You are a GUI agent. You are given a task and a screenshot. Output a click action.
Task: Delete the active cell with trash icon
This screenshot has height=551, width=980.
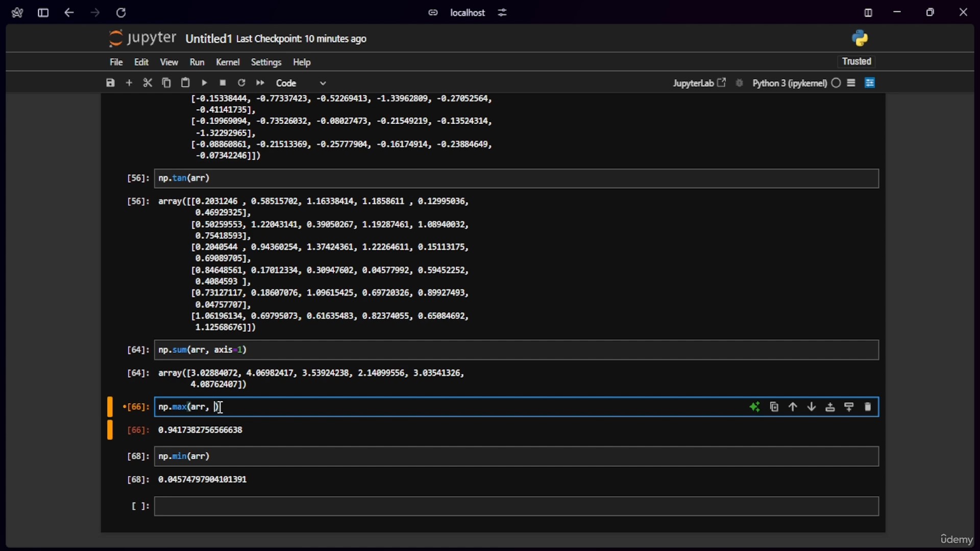coord(868,407)
